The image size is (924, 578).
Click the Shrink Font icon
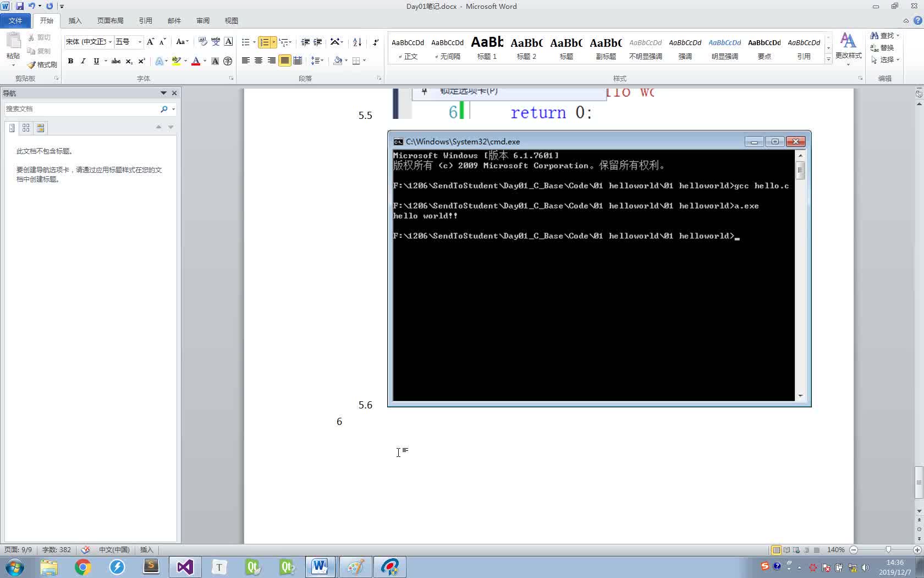[162, 42]
